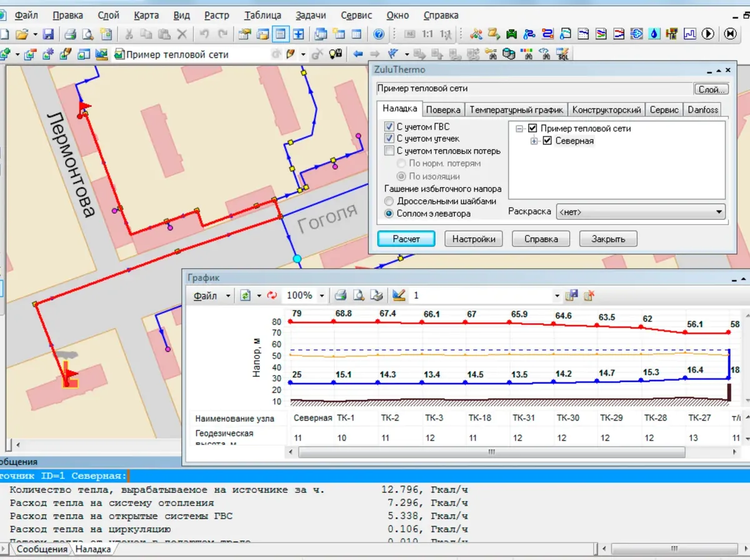This screenshot has width=750, height=560.
Task: Click the light bulb icon in second toolbar
Action: pos(336,54)
